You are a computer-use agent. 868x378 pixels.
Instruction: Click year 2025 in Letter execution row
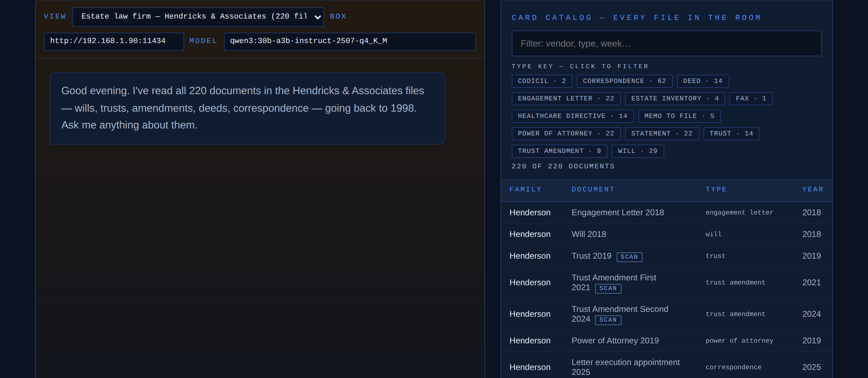coord(811,367)
